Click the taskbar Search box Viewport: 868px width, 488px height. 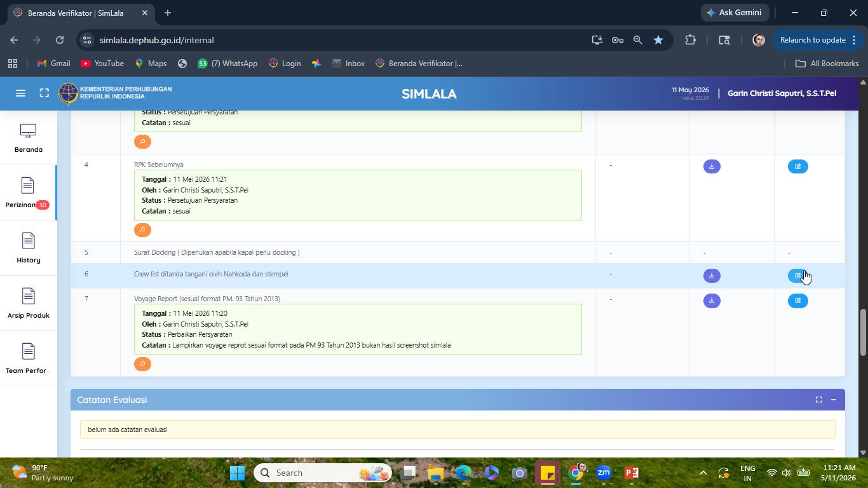[323, 473]
